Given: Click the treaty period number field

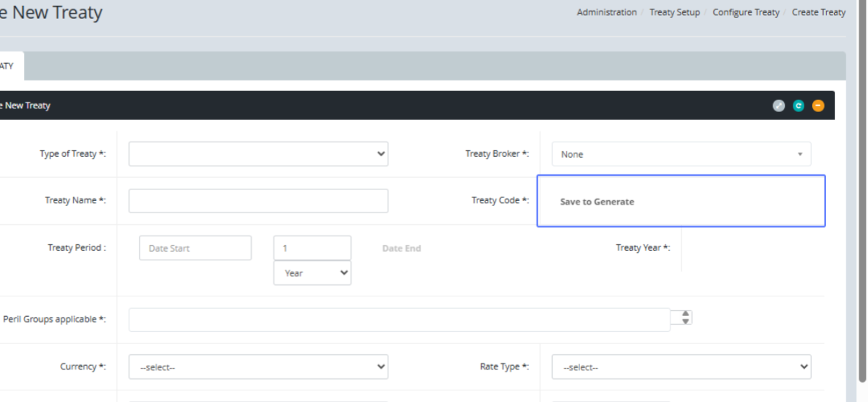Looking at the screenshot, I should click(312, 248).
